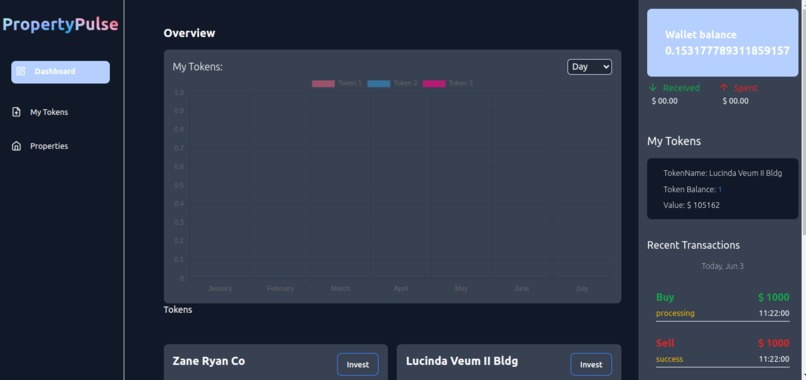The width and height of the screenshot is (806, 380).
Task: Invest in Lucinda Veum II Bldg
Action: click(x=591, y=365)
